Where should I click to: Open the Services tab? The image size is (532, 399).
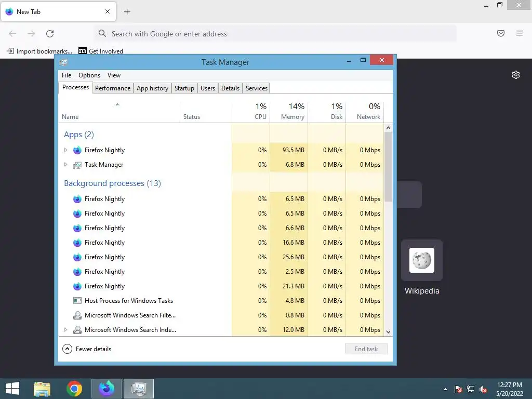click(257, 88)
